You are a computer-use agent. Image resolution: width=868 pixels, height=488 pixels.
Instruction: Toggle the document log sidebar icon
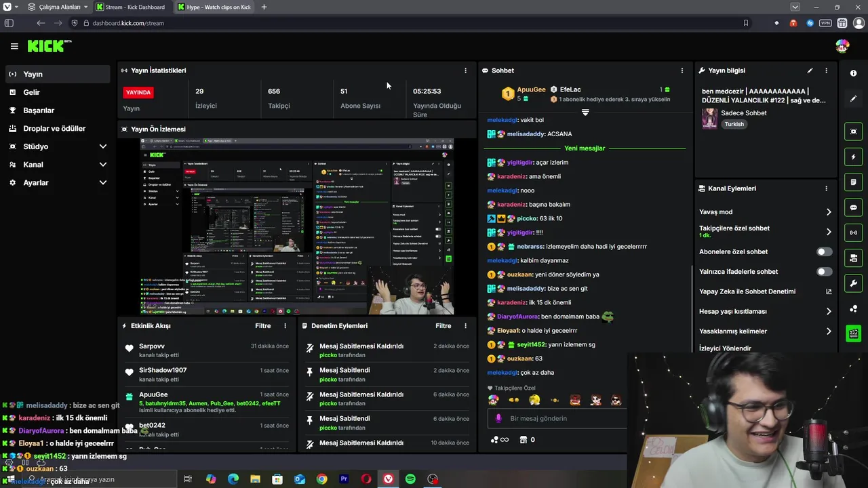pyautogui.click(x=853, y=182)
